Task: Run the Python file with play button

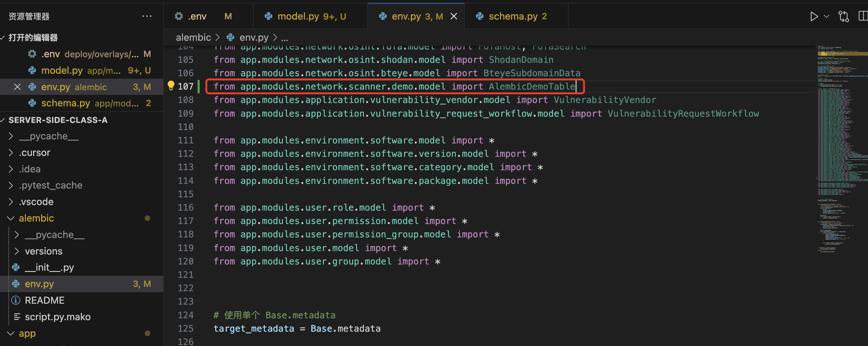Action: 814,16
